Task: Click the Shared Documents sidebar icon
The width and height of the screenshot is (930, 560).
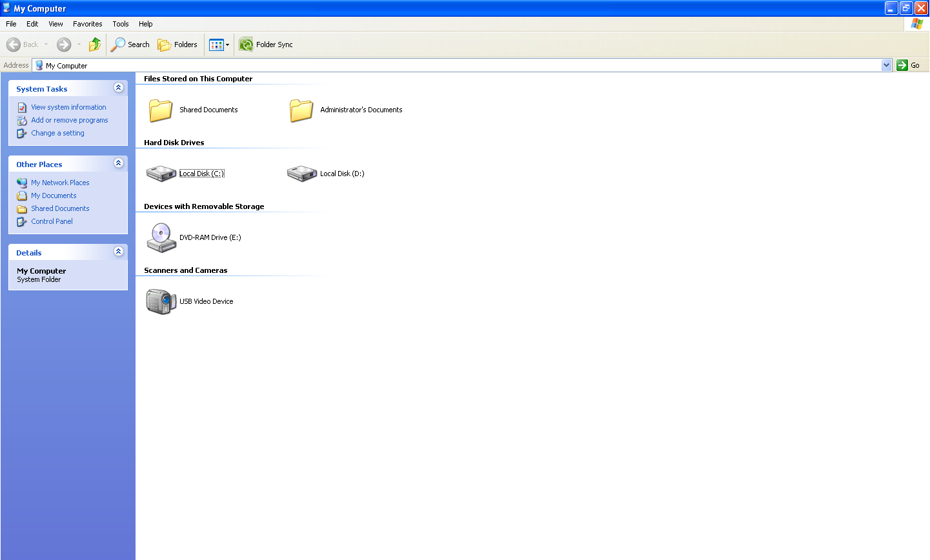Action: click(x=22, y=209)
